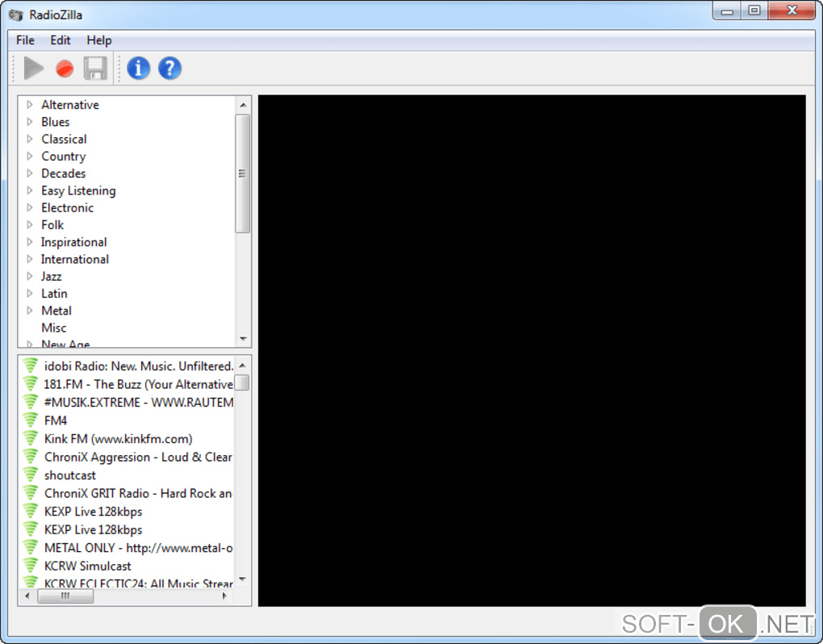The image size is (823, 644).
Task: Open the blue Info icon
Action: (x=139, y=69)
